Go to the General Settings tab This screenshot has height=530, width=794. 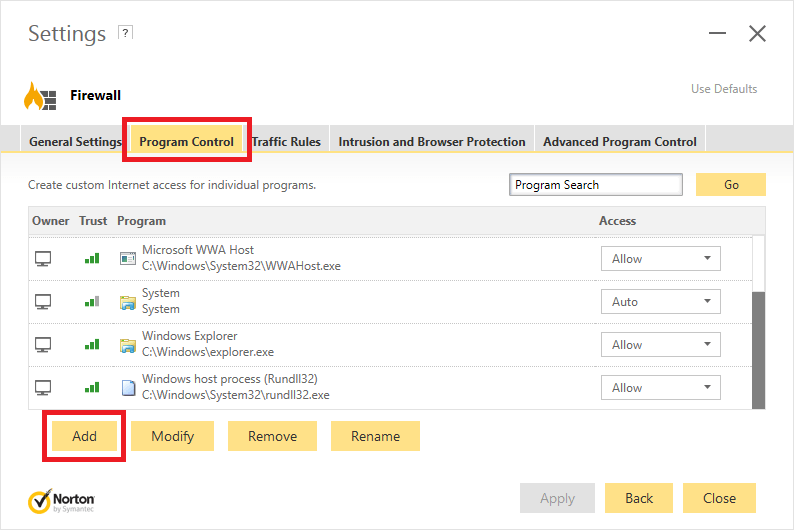(75, 142)
